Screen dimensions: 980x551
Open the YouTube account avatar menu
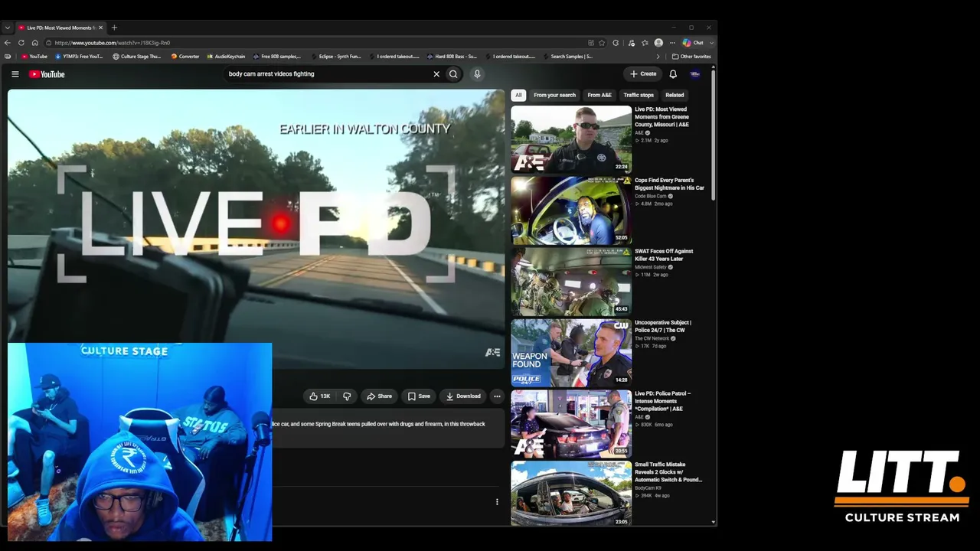tap(695, 74)
